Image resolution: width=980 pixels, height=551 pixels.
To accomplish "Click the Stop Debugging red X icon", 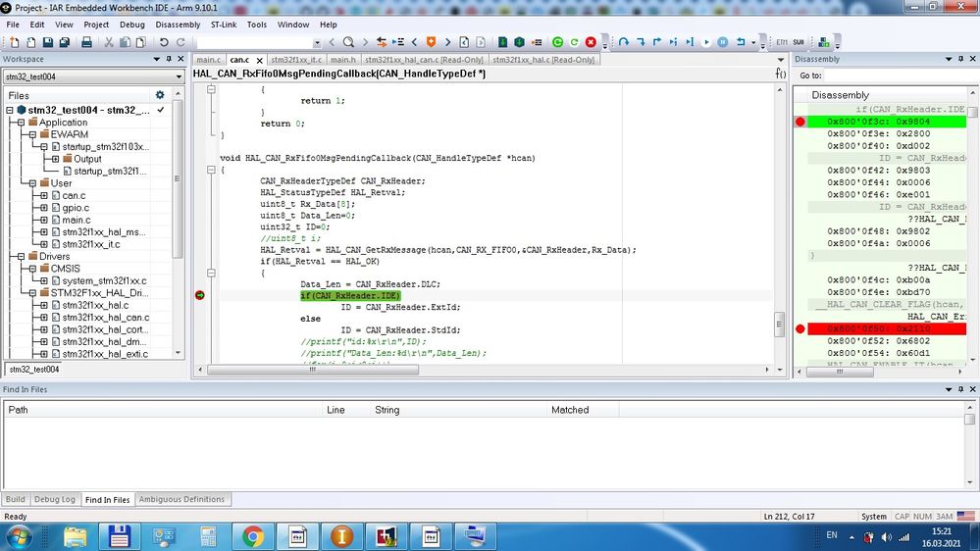I will (591, 42).
